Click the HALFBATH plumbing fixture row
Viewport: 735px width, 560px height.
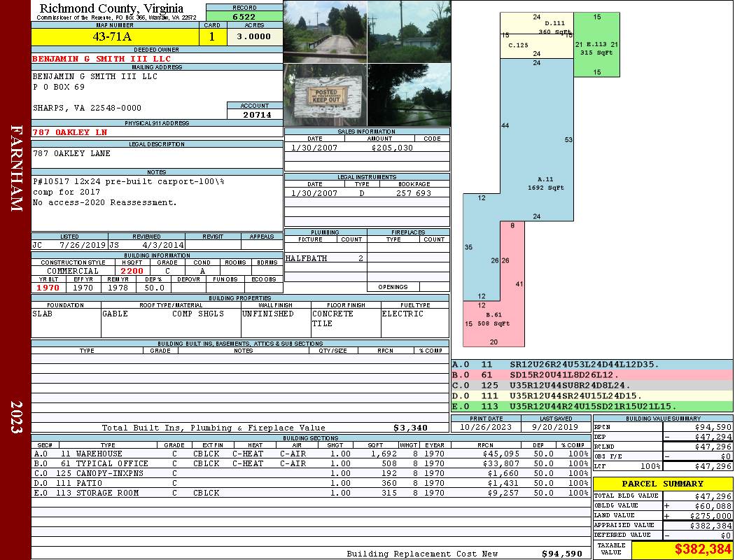(325, 258)
